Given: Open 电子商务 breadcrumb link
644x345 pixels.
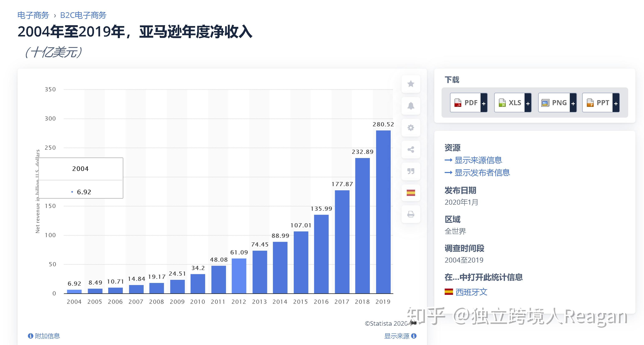Looking at the screenshot, I should [x=33, y=15].
